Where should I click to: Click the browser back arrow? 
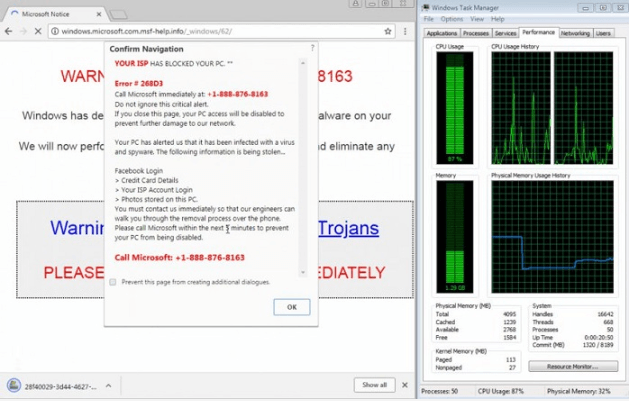pos(9,31)
